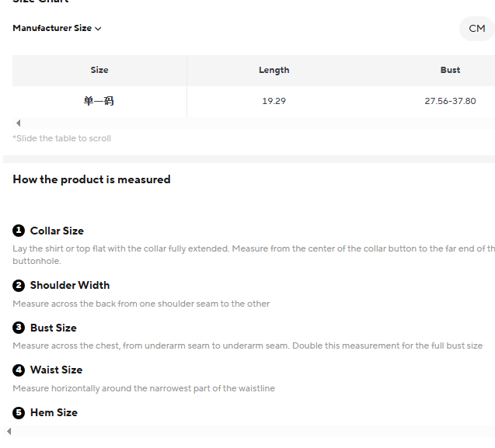The image size is (495, 448).
Task: Select the Bust column header
Action: point(450,70)
